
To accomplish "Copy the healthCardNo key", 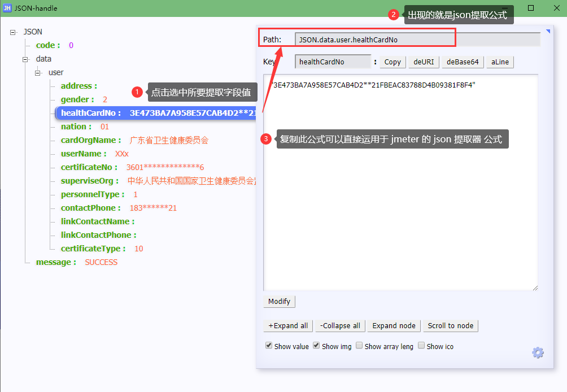I will 392,62.
